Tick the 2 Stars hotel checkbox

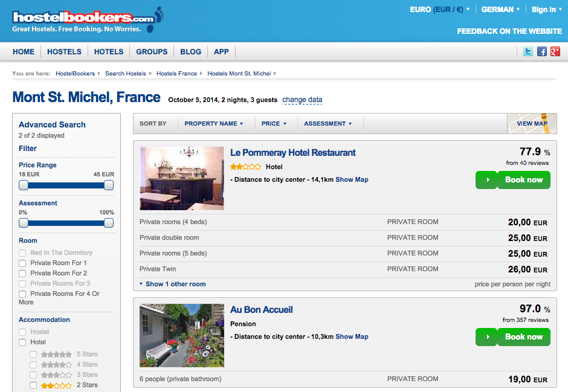33,385
